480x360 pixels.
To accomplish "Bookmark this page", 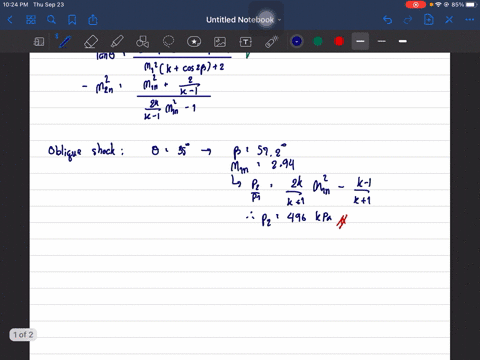I will coord(72,20).
